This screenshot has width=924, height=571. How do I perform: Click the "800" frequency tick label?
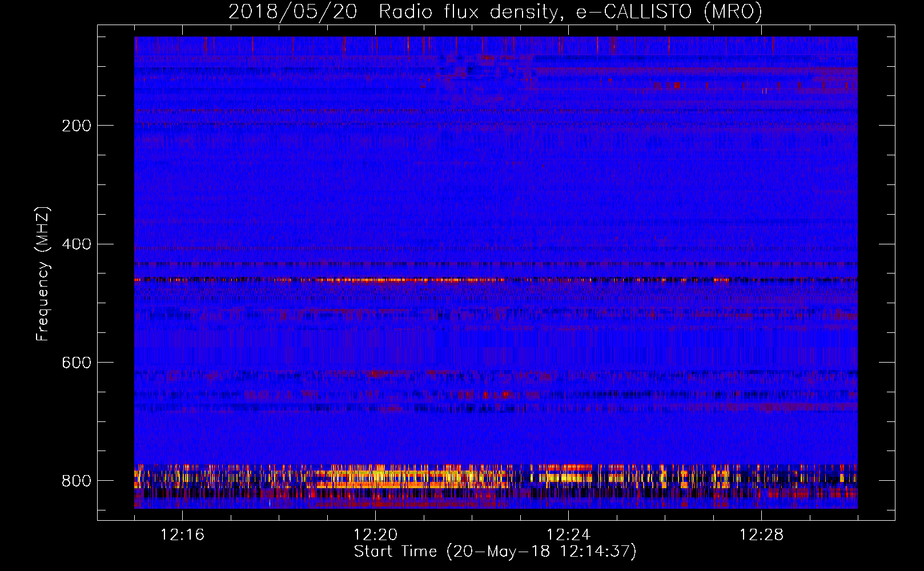coord(77,481)
